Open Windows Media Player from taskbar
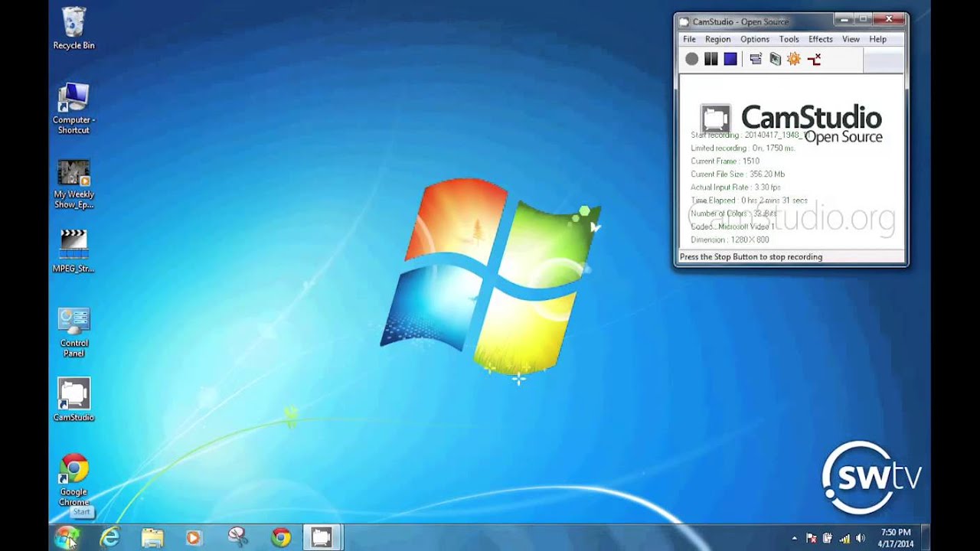 (194, 538)
